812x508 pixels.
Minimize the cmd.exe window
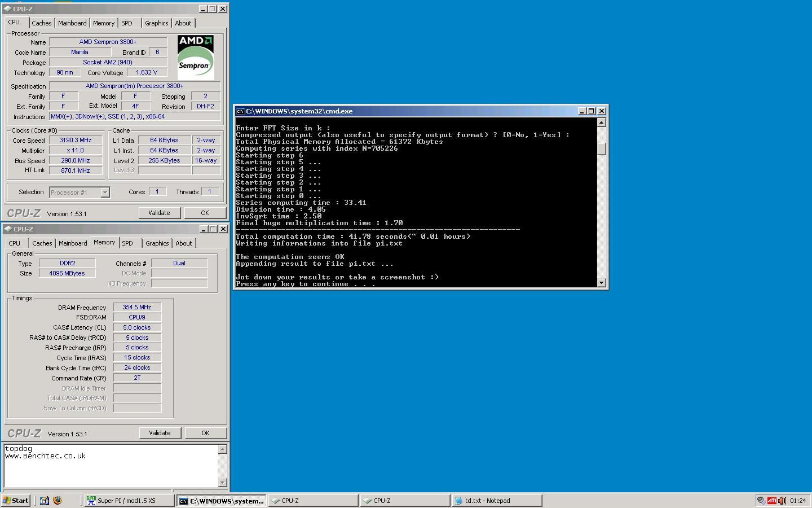(x=582, y=111)
